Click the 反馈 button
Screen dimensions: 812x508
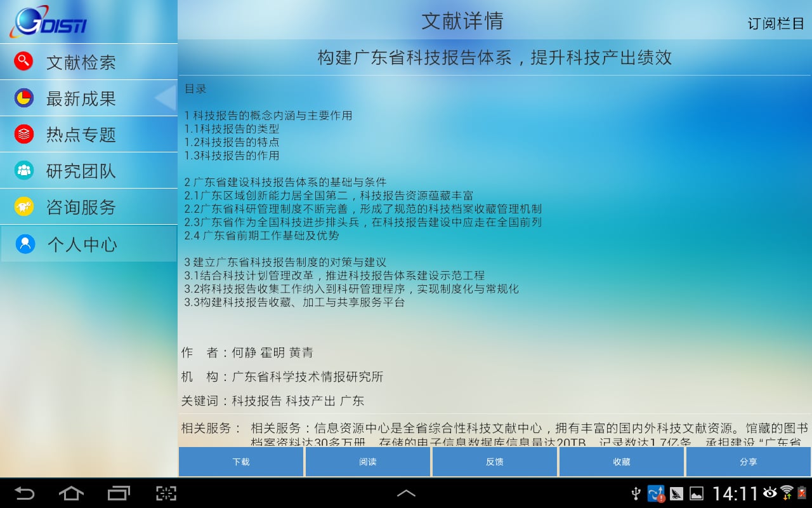(x=495, y=462)
